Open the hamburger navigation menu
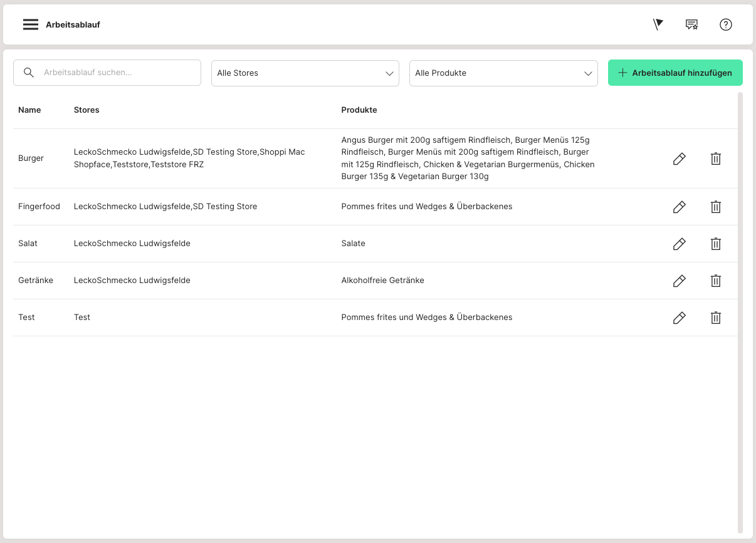 pos(31,24)
